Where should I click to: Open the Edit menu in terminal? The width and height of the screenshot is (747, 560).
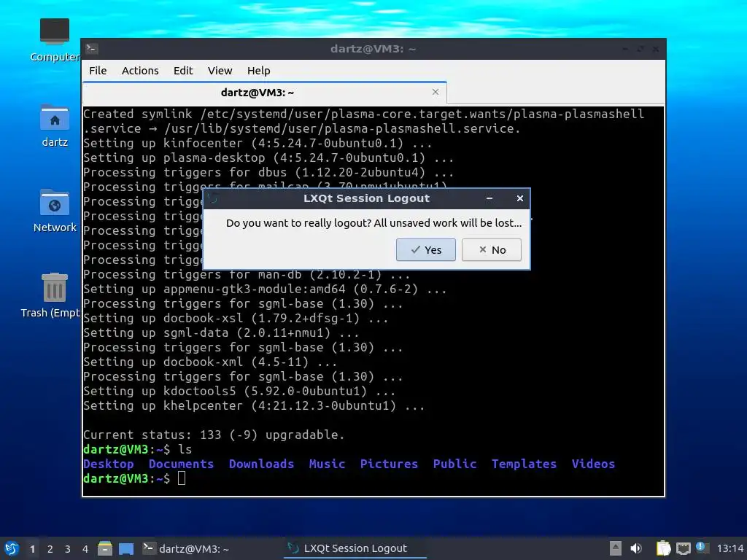(x=183, y=71)
